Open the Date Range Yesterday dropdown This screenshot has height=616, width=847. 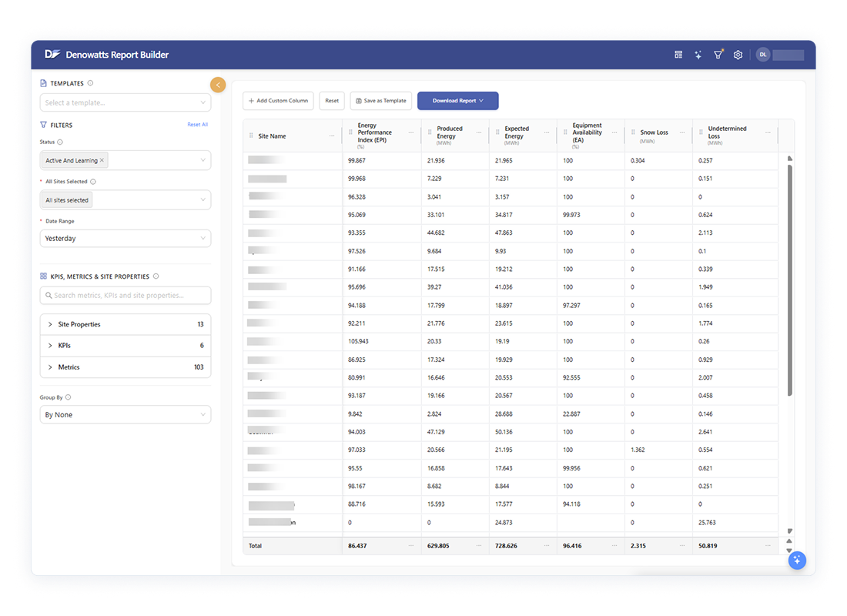125,239
